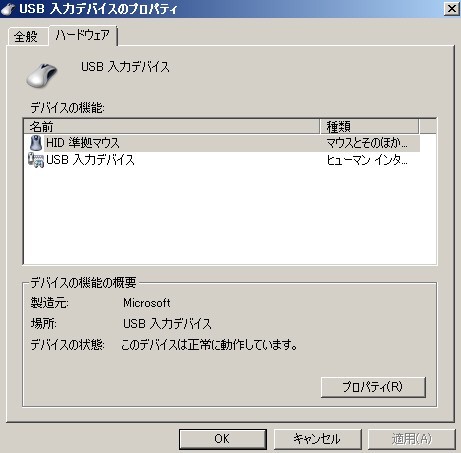Click the title bar mouse icon
This screenshot has width=461, height=453.
[8, 8]
